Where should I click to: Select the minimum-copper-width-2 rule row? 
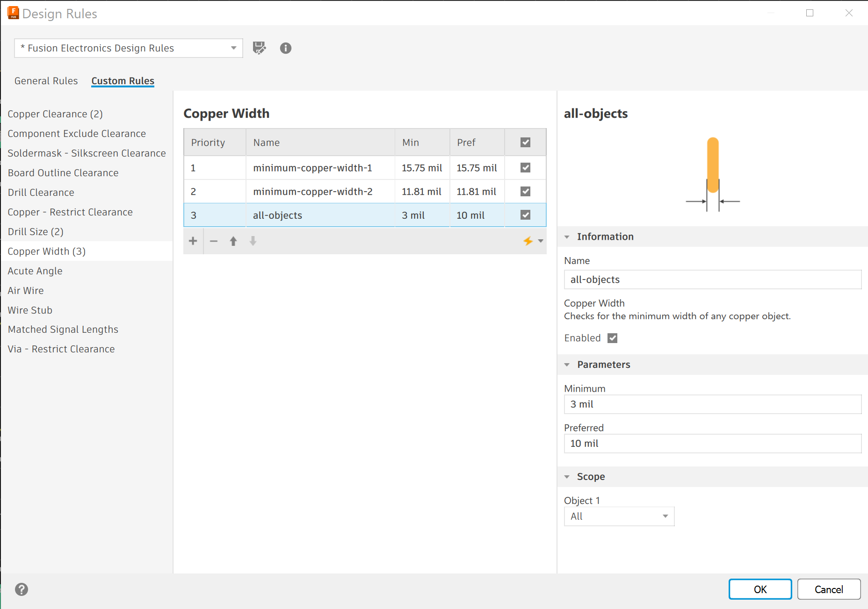[x=365, y=192]
